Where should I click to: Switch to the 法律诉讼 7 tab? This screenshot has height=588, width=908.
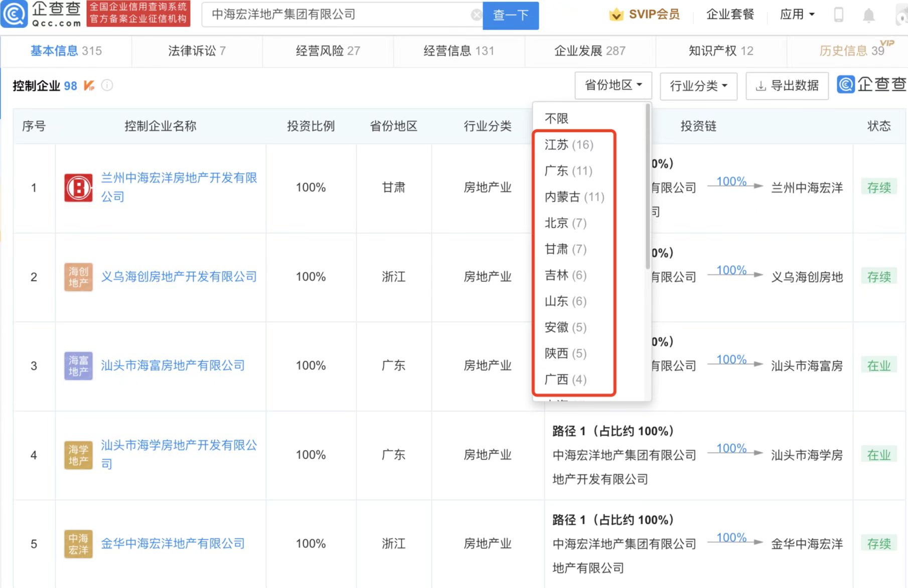click(197, 51)
